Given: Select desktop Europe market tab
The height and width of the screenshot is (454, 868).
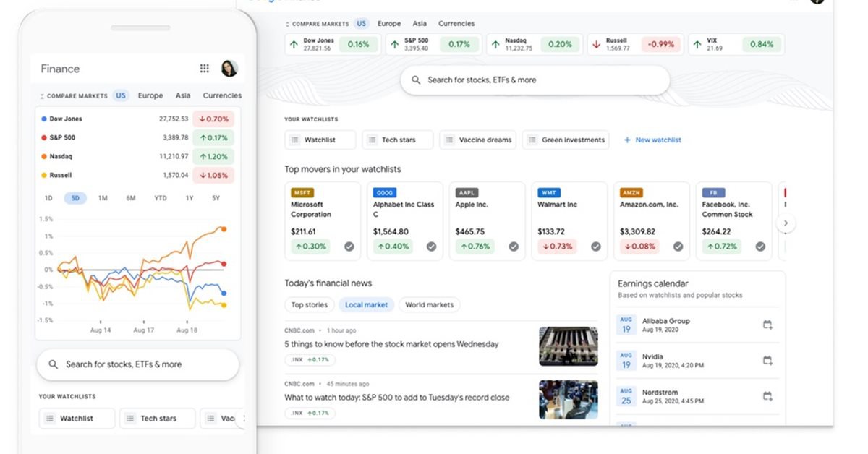Looking at the screenshot, I should click(389, 24).
